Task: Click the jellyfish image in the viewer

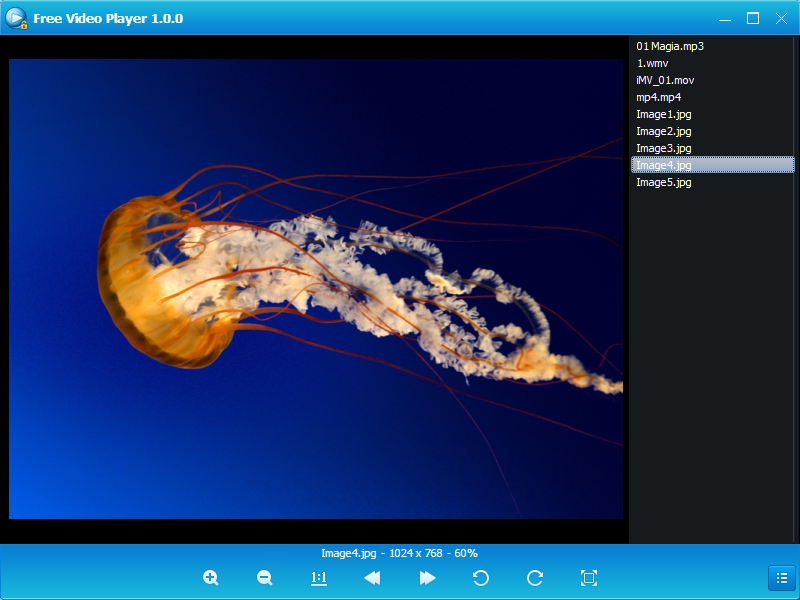Action: pos(316,289)
